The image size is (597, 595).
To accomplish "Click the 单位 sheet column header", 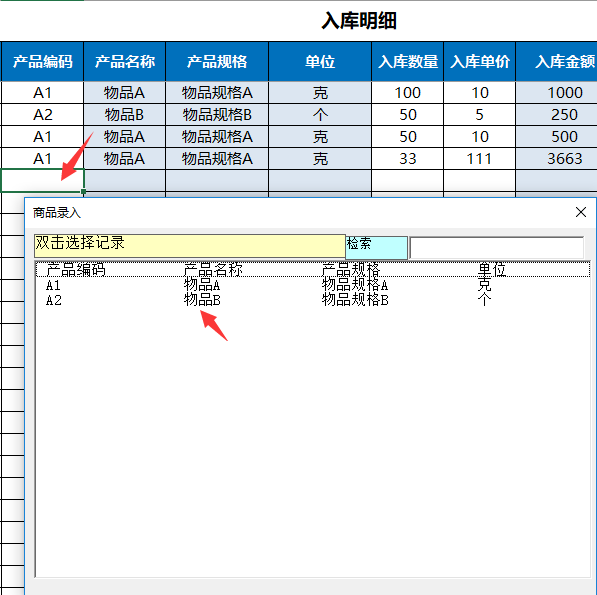I will point(320,61).
